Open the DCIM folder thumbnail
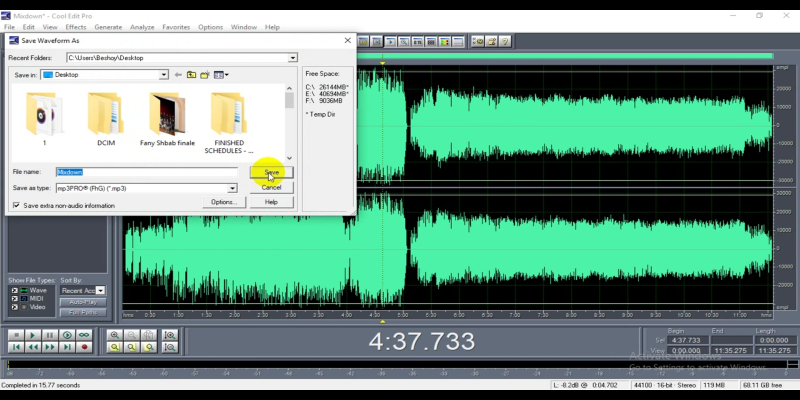800x400 pixels. [x=106, y=115]
